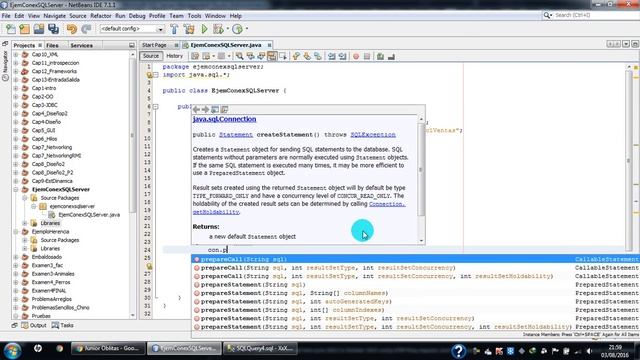Follow the Statement return type link

pos(236,135)
